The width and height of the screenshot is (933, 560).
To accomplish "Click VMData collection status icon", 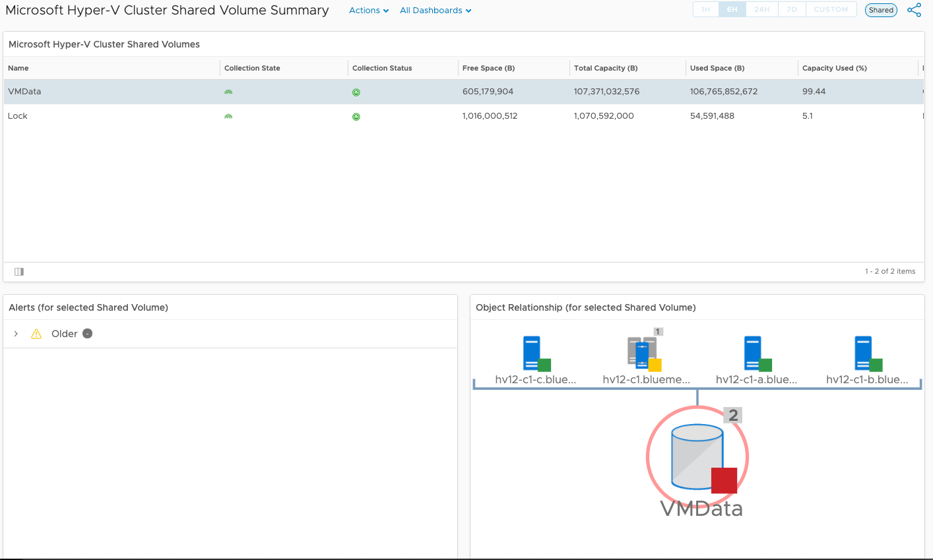I will click(356, 92).
